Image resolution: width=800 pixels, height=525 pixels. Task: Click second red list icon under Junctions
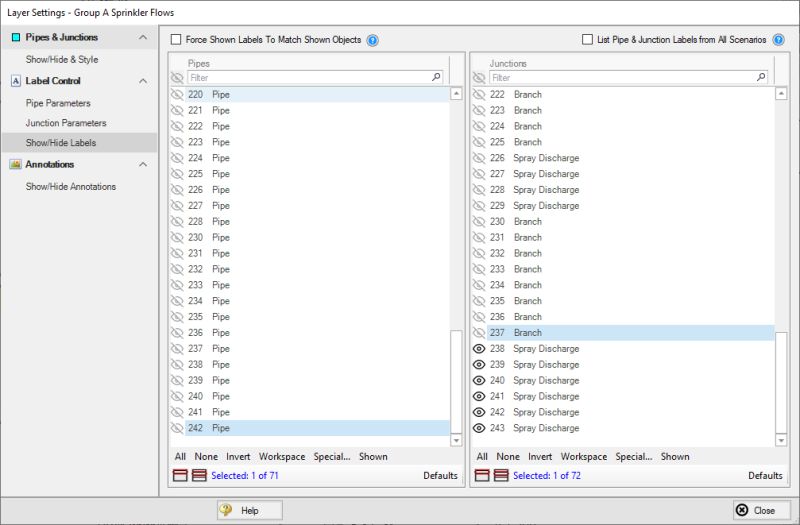tap(501, 476)
